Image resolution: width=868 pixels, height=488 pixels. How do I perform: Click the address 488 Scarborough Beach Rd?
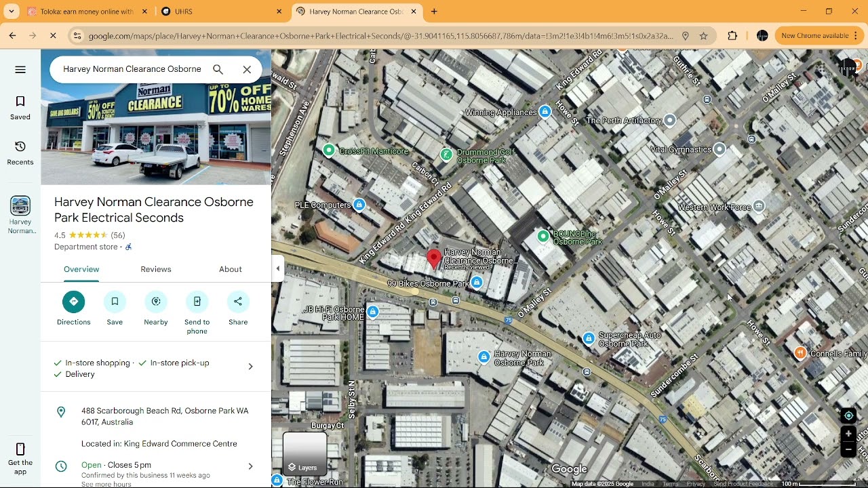[165, 416]
